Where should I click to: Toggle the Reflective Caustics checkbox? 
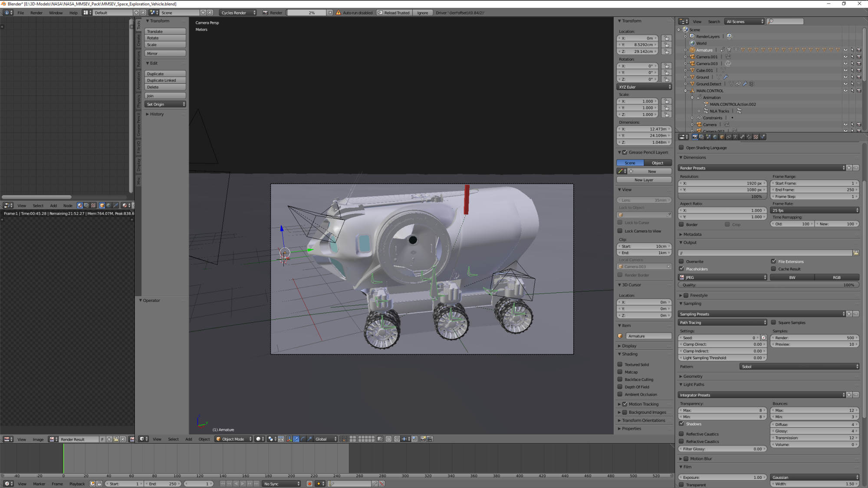point(681,434)
